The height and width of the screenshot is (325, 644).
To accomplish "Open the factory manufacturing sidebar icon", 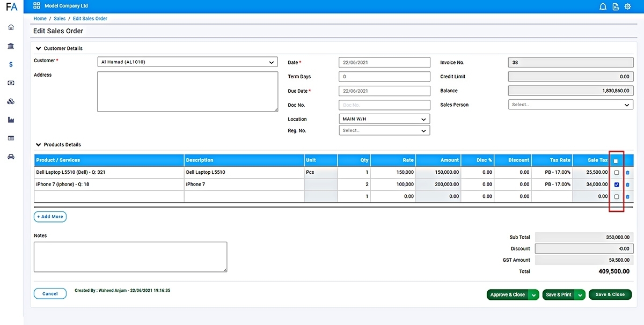I will 11,120.
